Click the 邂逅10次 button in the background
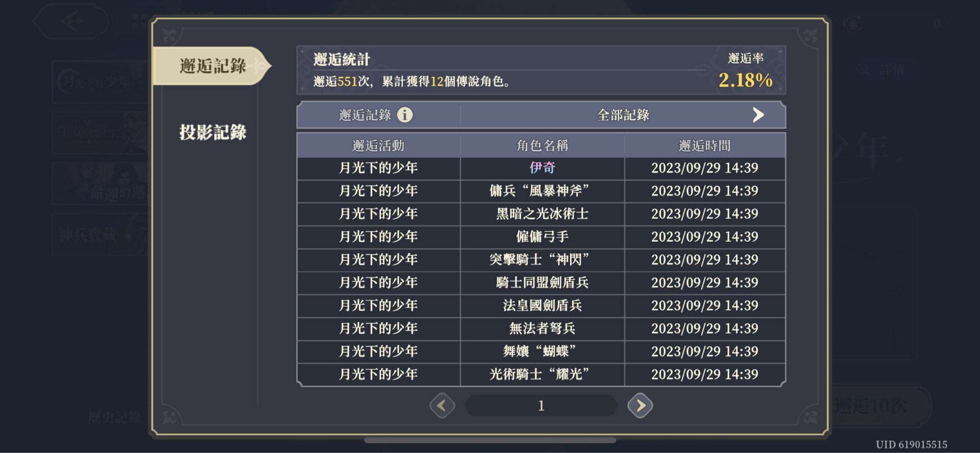The image size is (980, 453). click(878, 406)
